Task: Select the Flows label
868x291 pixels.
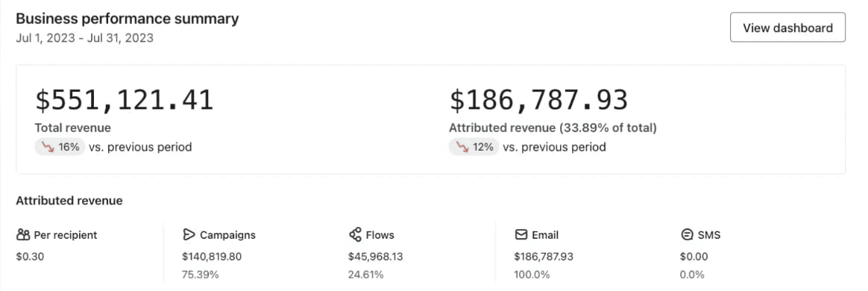Action: coord(380,235)
